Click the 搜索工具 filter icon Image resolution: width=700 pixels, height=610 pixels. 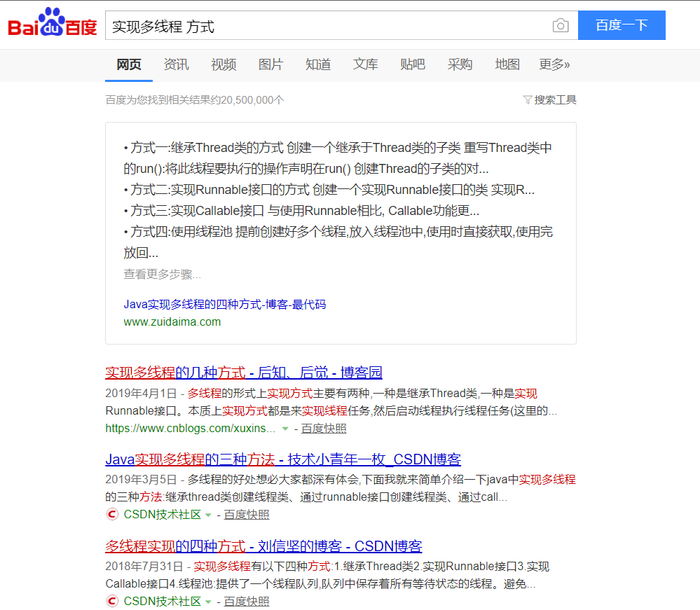(527, 100)
